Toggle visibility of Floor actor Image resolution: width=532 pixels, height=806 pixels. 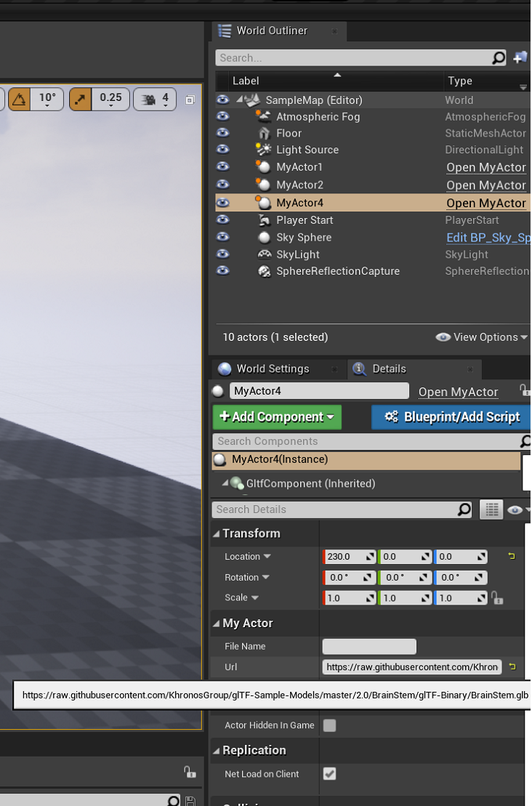click(x=222, y=133)
